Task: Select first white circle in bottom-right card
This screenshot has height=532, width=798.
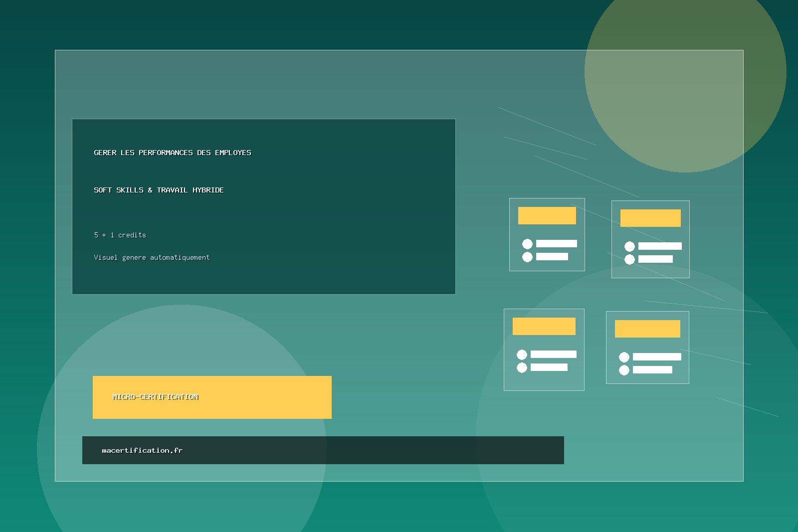Action: click(x=624, y=357)
